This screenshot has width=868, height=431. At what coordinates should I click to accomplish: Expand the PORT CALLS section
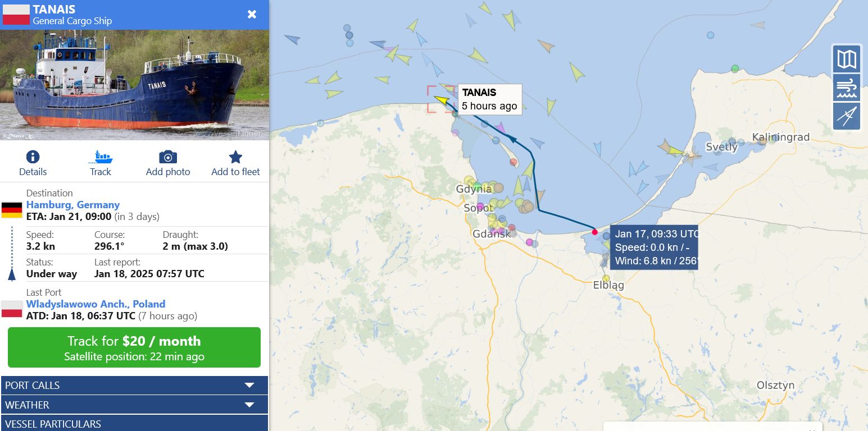click(x=135, y=386)
